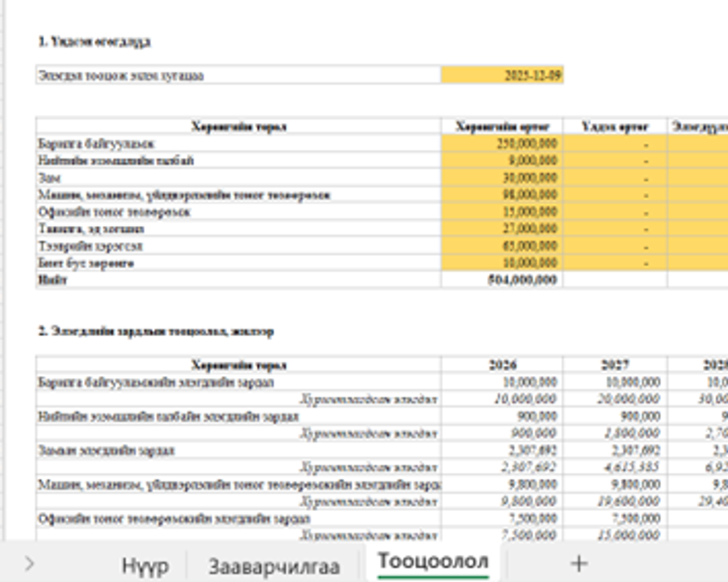Select the yellow date cell 2025-12-09
The image size is (728, 582).
pyautogui.click(x=502, y=75)
